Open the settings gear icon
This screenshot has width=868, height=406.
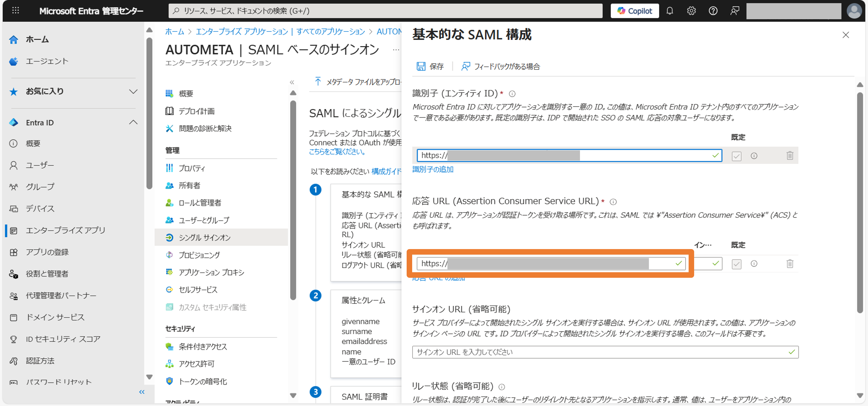pyautogui.click(x=691, y=11)
